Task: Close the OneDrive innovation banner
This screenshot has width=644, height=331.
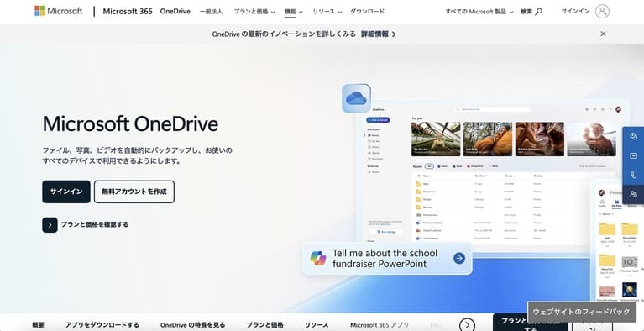Action: point(603,34)
